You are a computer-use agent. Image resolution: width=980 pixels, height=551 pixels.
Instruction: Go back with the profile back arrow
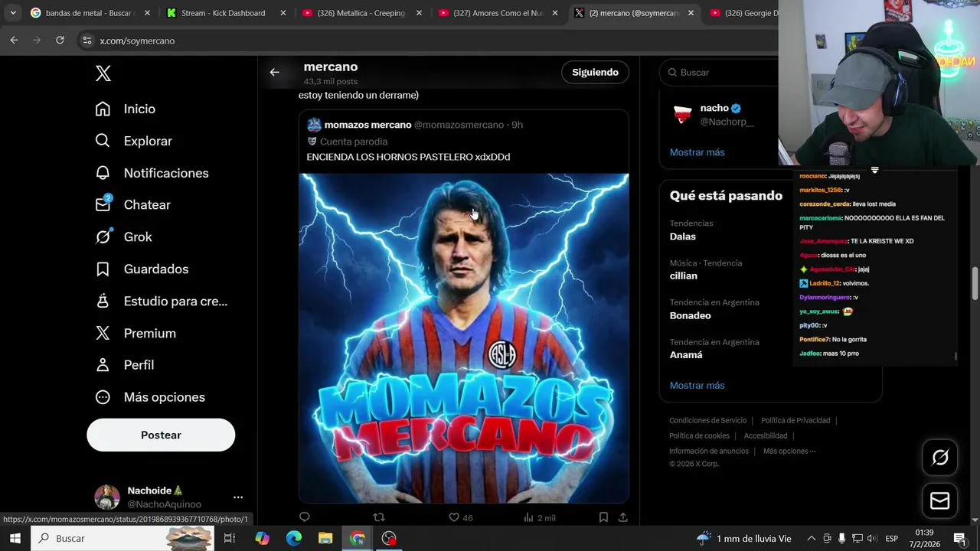click(x=274, y=72)
